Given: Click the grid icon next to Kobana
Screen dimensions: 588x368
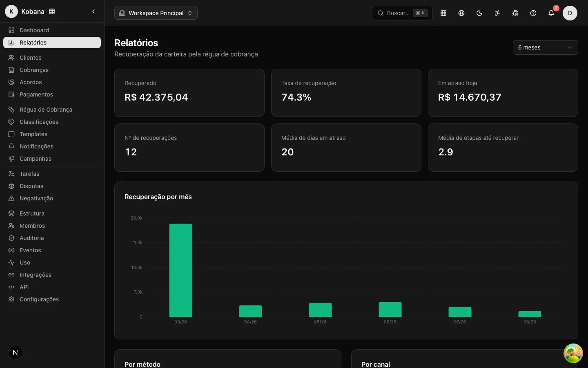Looking at the screenshot, I should pyautogui.click(x=52, y=11).
